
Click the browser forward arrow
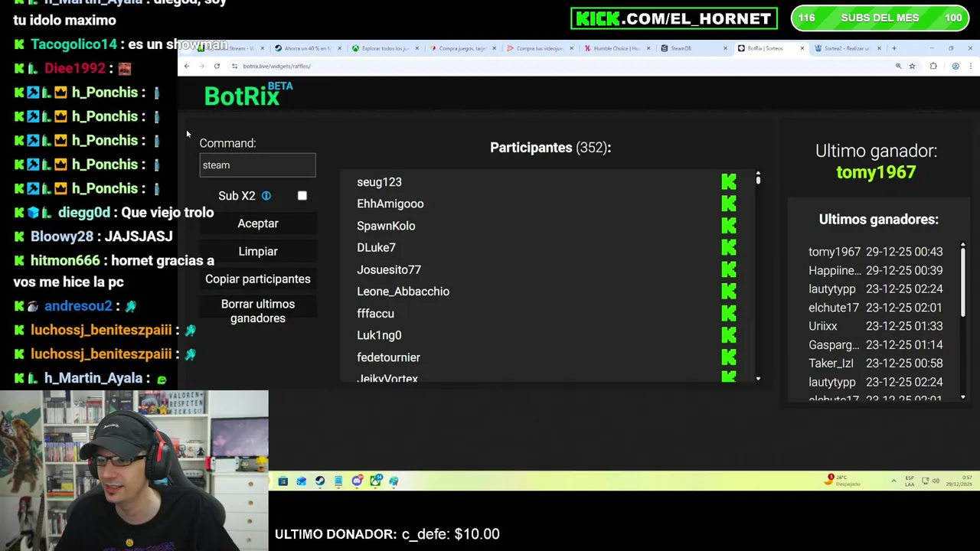[201, 67]
